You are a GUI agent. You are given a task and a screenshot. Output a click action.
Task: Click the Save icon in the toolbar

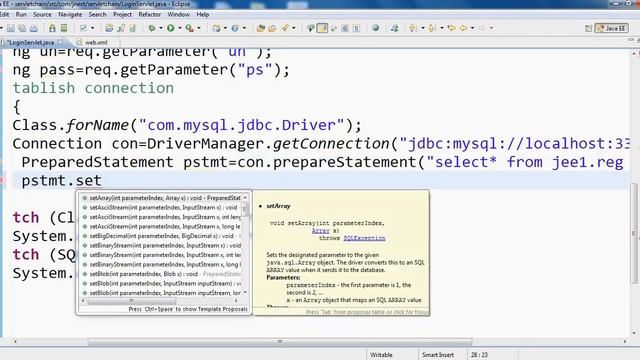tap(11, 28)
